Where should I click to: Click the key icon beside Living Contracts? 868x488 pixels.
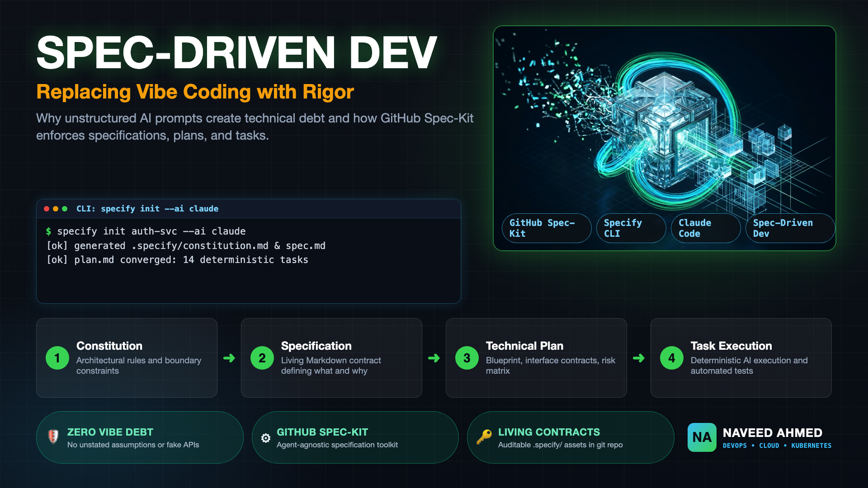(x=484, y=437)
